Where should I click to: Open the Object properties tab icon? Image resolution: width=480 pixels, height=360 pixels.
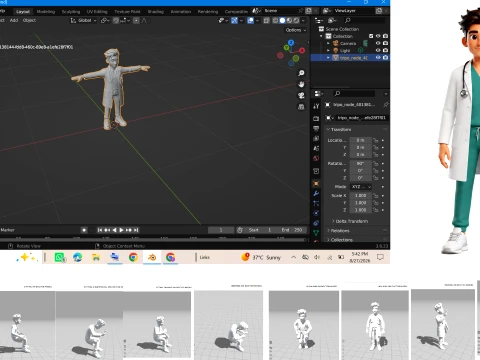pyautogui.click(x=316, y=183)
